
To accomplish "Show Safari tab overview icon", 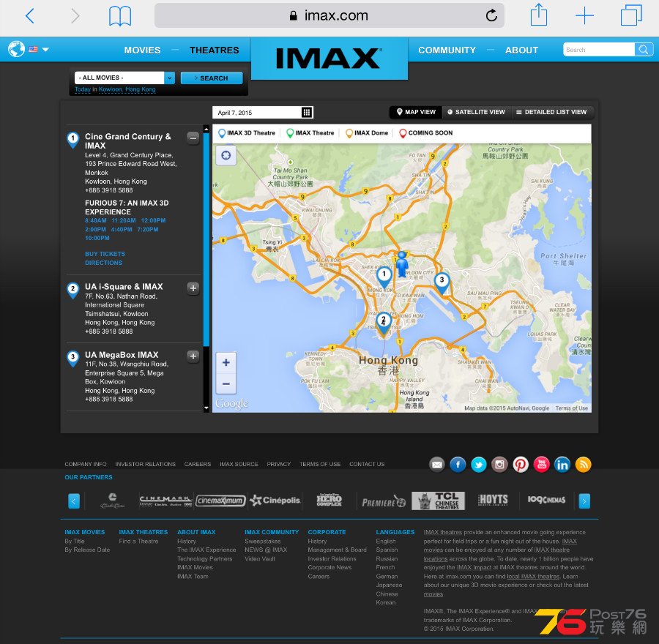I will click(631, 15).
